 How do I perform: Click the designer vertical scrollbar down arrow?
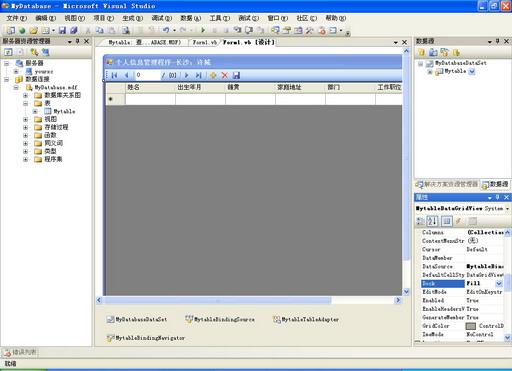pyautogui.click(x=406, y=292)
